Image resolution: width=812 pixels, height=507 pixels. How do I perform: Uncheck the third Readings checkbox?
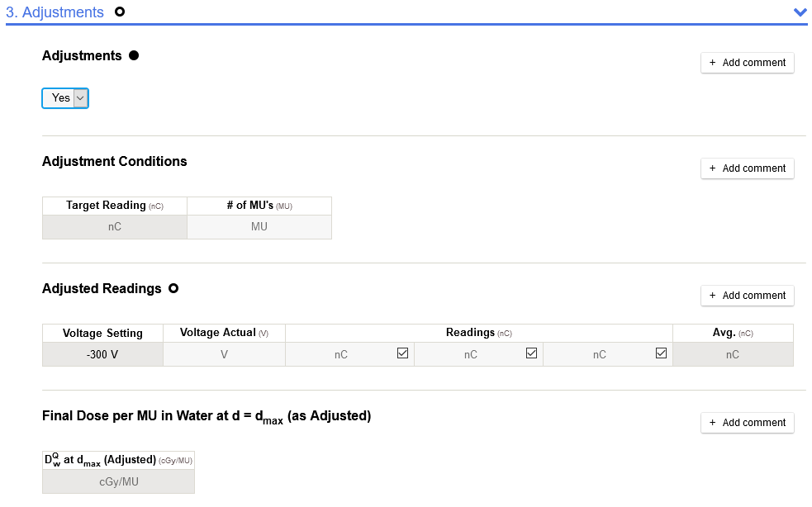661,353
